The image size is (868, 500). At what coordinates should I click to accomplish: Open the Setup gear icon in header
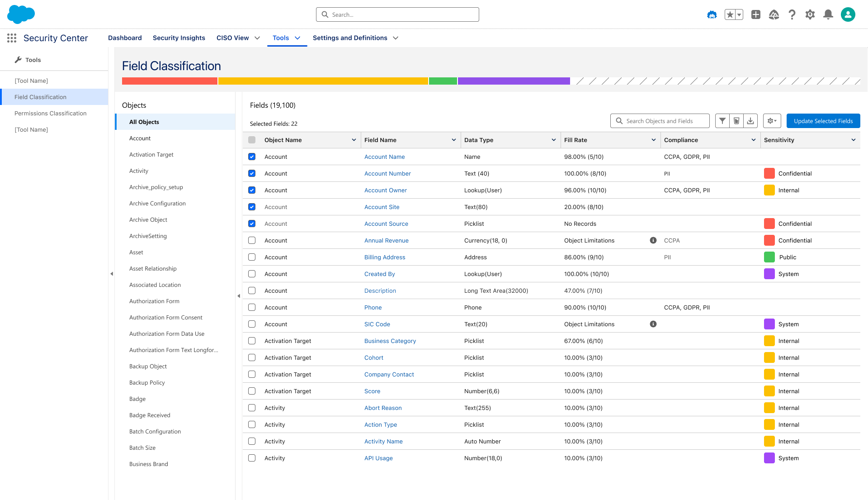point(810,14)
